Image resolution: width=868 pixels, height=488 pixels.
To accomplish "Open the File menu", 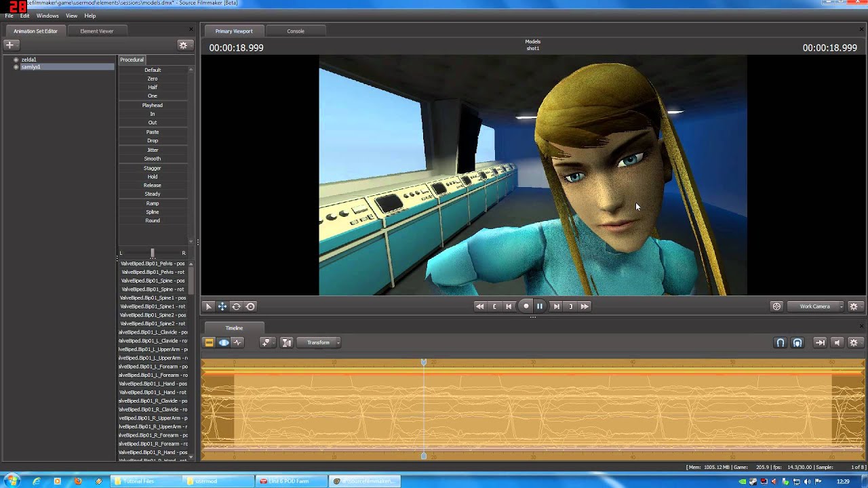I will [x=9, y=16].
